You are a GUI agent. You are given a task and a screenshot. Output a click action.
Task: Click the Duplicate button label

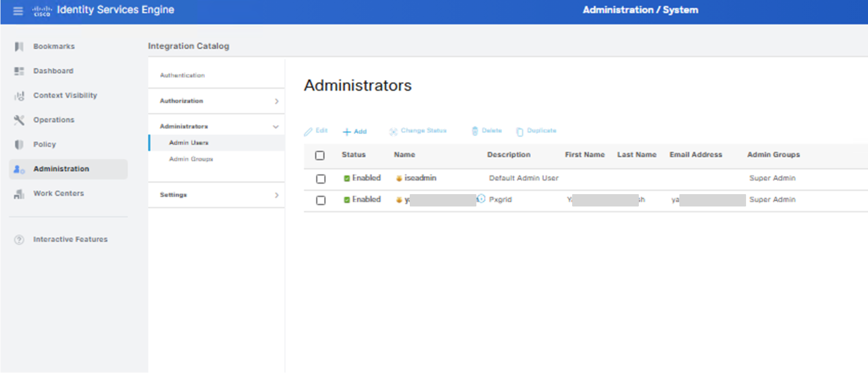pos(542,130)
